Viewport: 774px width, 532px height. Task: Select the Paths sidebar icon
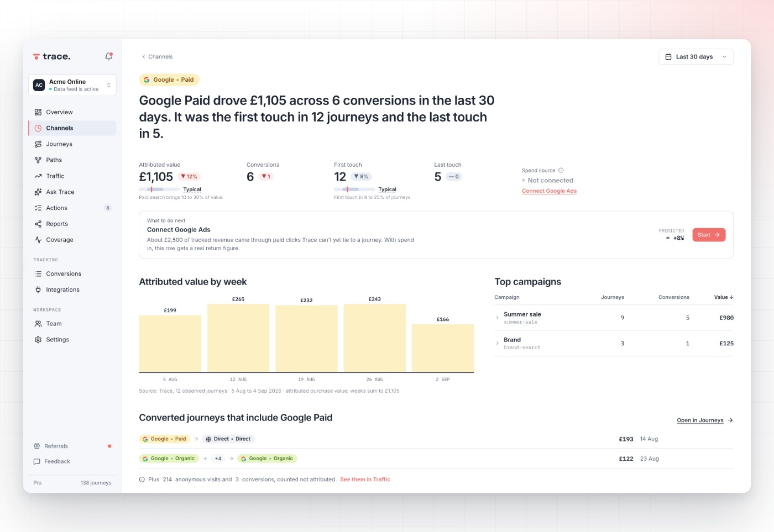(38, 160)
